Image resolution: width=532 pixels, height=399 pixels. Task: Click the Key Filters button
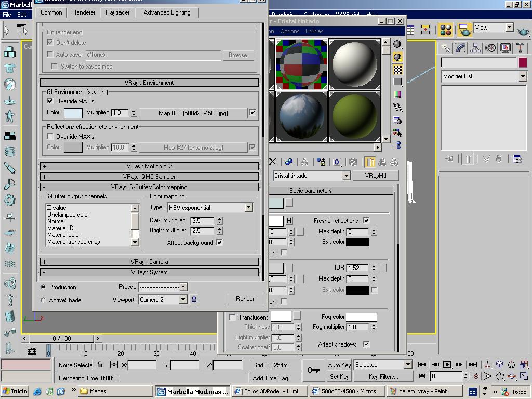pyautogui.click(x=383, y=376)
